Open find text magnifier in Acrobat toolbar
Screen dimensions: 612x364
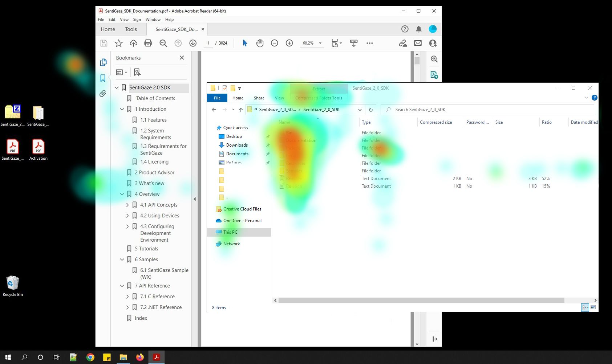pos(163,43)
